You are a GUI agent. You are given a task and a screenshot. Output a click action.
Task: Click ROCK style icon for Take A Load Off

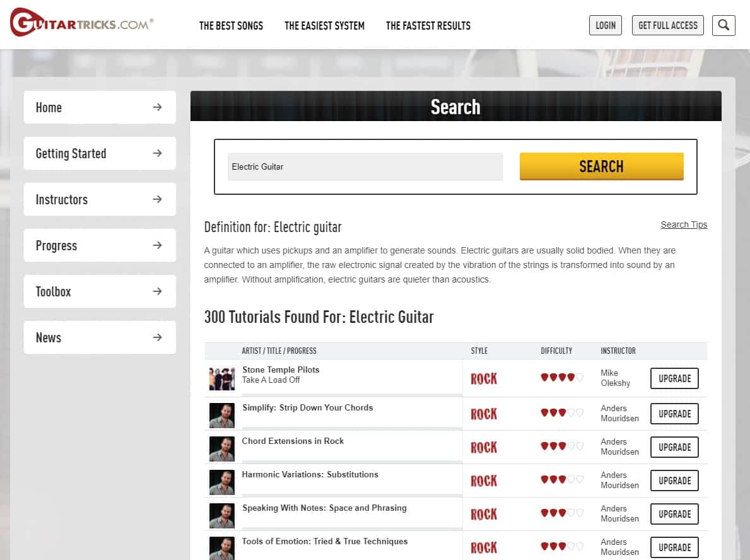[x=484, y=379]
